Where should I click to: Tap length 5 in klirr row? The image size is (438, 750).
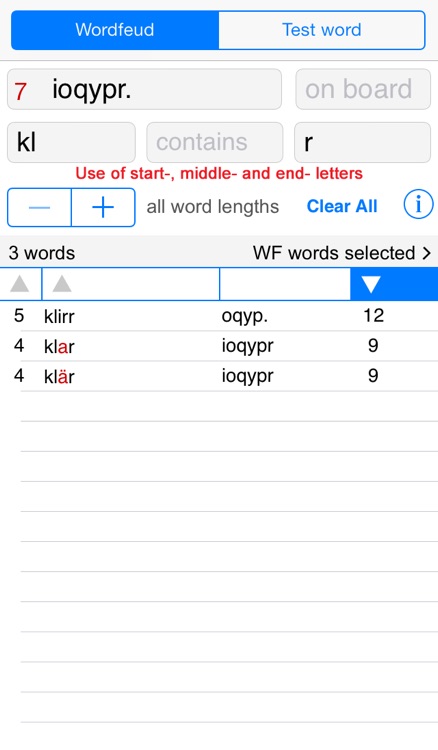[x=19, y=316]
